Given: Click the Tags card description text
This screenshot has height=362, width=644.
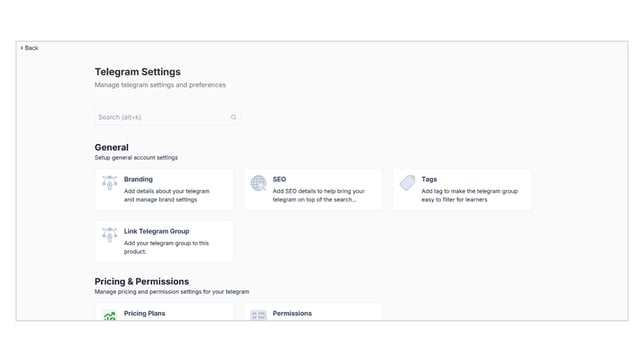Looking at the screenshot, I should 469,196.
